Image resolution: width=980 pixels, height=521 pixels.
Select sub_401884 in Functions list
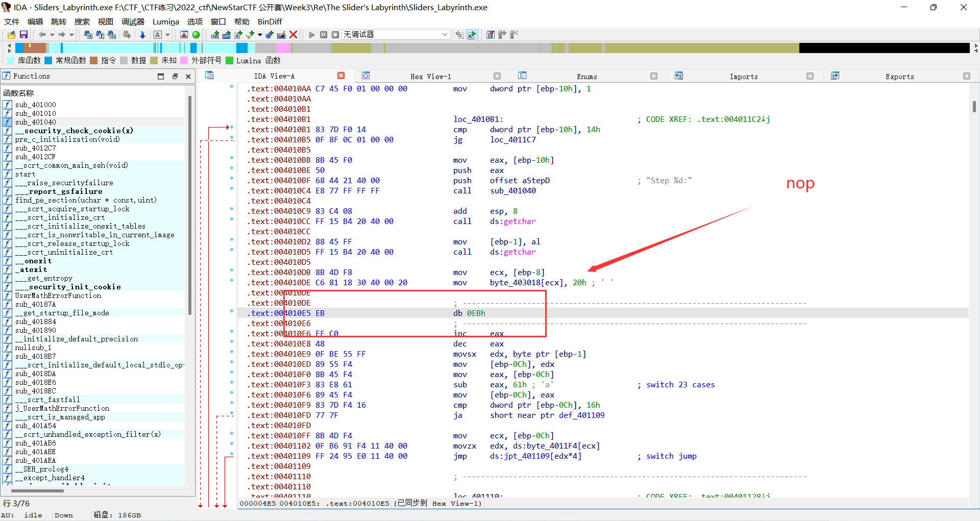(93, 321)
